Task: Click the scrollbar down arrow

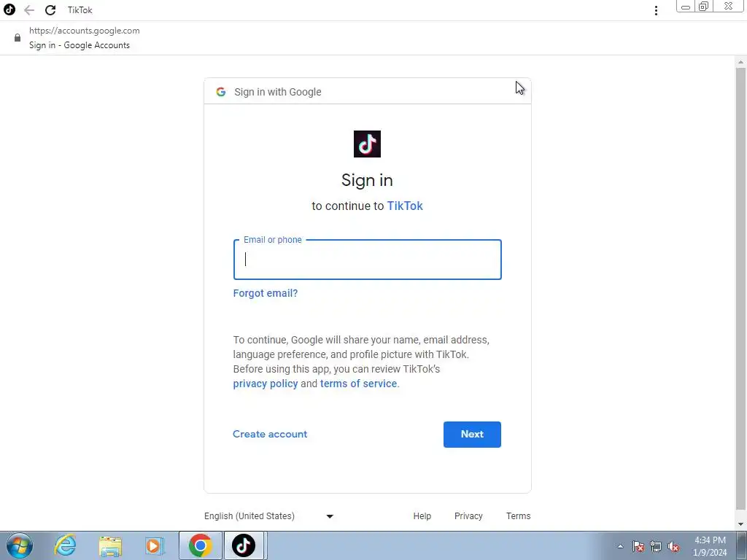Action: point(741,525)
